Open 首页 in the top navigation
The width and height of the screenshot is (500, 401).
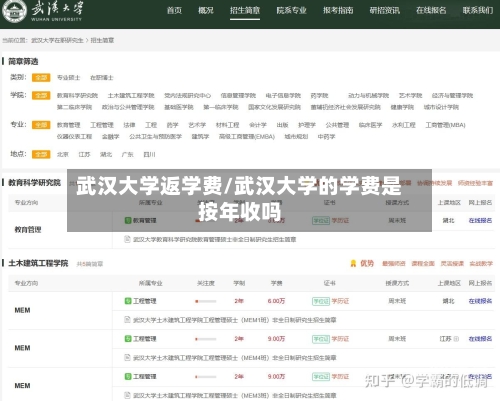(174, 11)
